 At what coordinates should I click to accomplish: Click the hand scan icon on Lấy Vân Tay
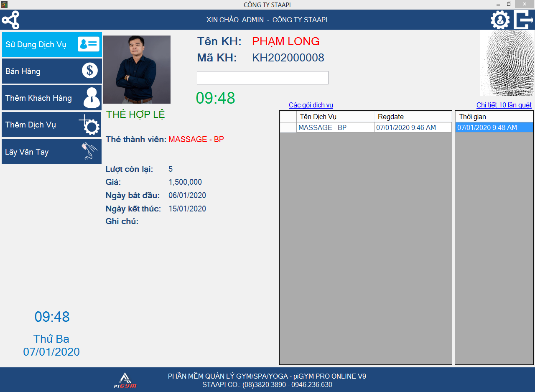[89, 151]
